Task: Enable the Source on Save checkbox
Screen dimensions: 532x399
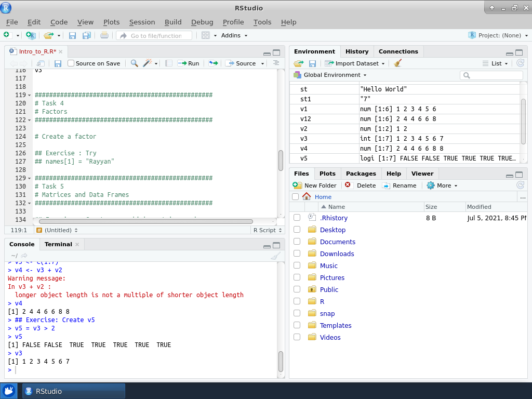Action: pyautogui.click(x=71, y=63)
